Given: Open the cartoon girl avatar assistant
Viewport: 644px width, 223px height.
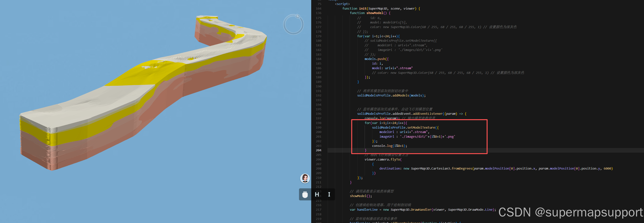Looking at the screenshot, I should coord(305,178).
